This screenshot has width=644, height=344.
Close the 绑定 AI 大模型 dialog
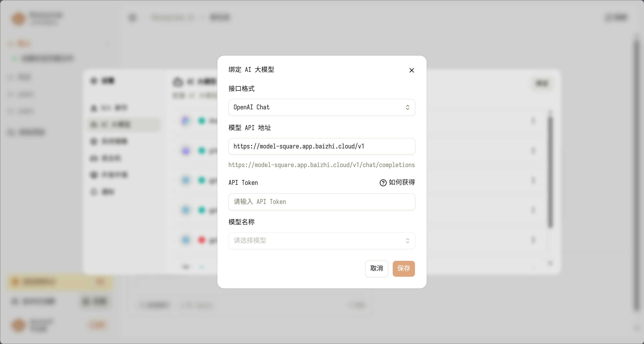412,71
